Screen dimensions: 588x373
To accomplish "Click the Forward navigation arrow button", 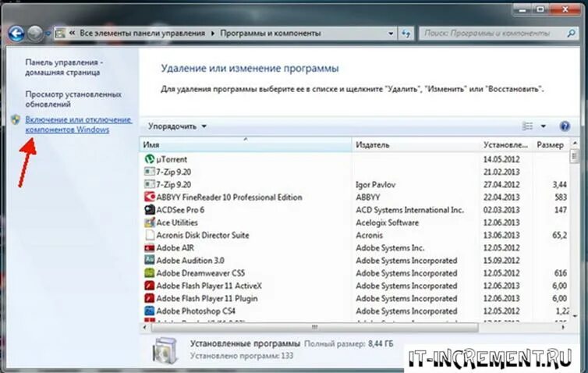I will coord(35,34).
